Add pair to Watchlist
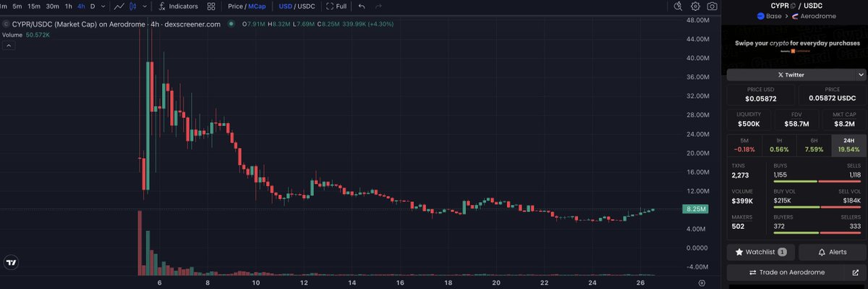This screenshot has width=868, height=289. 761,252
